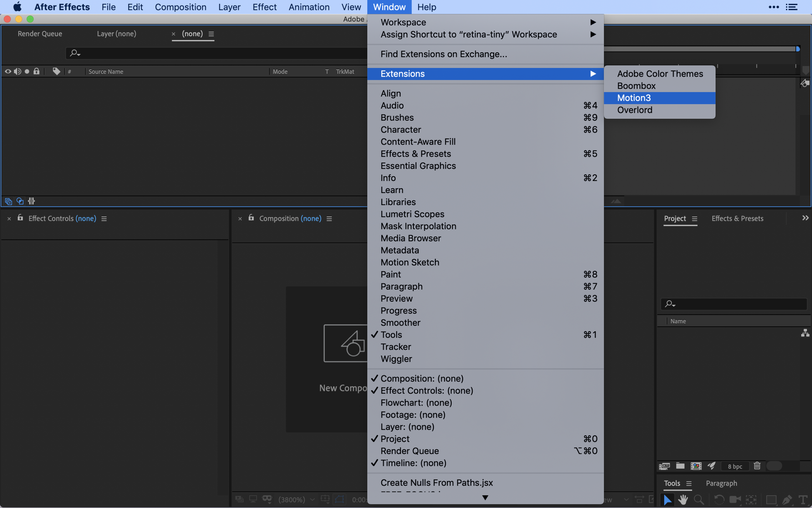Image resolution: width=812 pixels, height=508 pixels.
Task: Choose Boombox extension
Action: click(659, 86)
